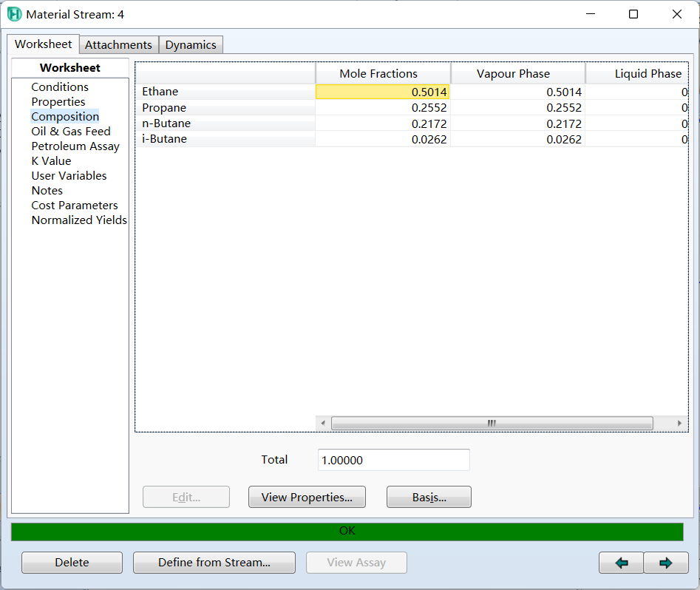Viewport: 700px width, 590px height.
Task: Click the Liquid Phase column header
Action: (637, 74)
